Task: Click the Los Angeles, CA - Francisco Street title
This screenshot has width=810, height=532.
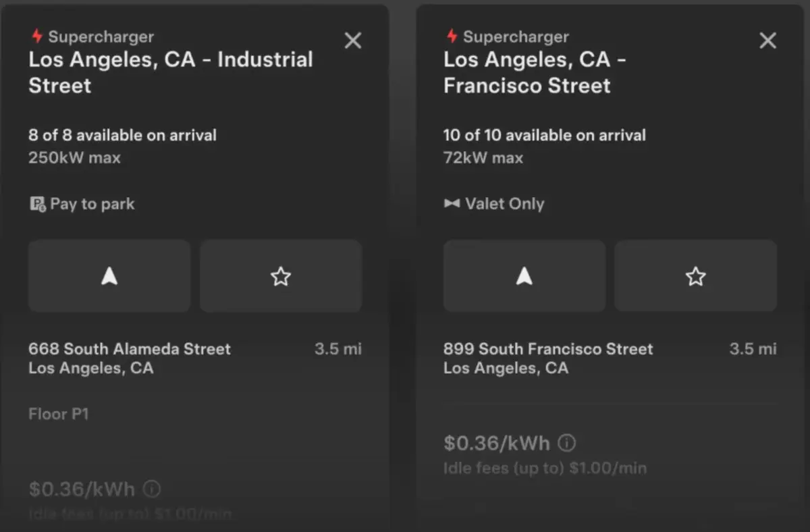Action: tap(535, 72)
